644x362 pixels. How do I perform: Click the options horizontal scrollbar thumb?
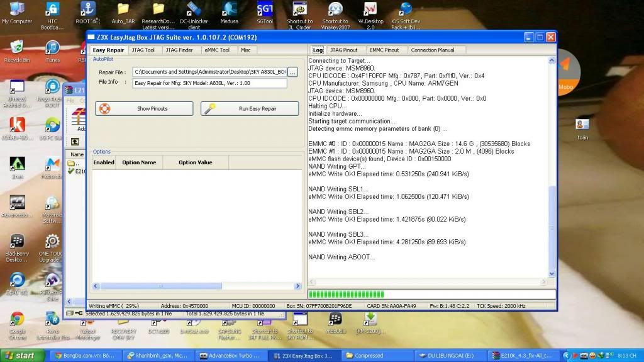(x=160, y=286)
